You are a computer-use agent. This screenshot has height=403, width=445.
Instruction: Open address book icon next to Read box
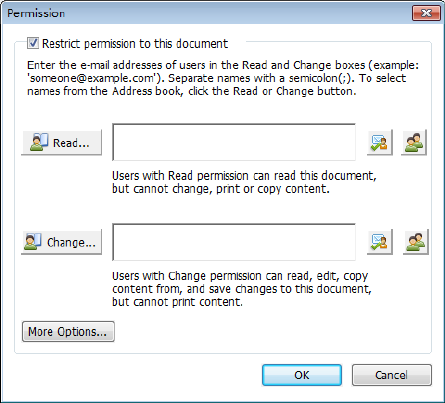coord(414,143)
